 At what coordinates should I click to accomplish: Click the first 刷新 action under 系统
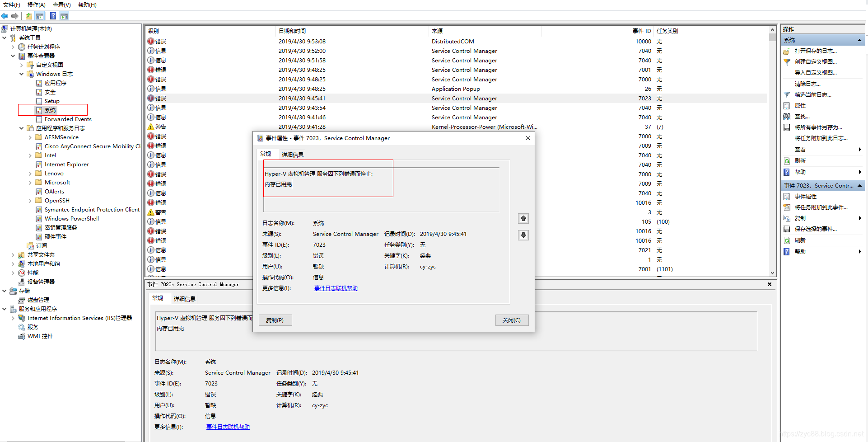pos(800,161)
